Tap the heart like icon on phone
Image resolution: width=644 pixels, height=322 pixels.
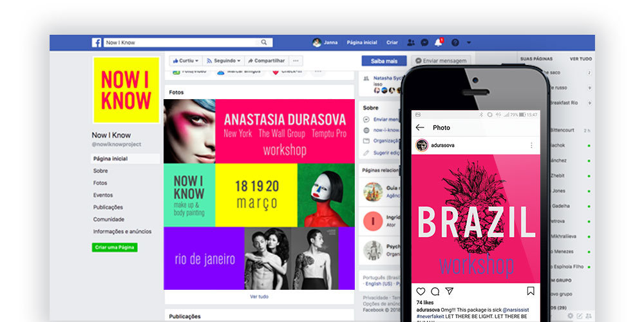click(x=421, y=291)
